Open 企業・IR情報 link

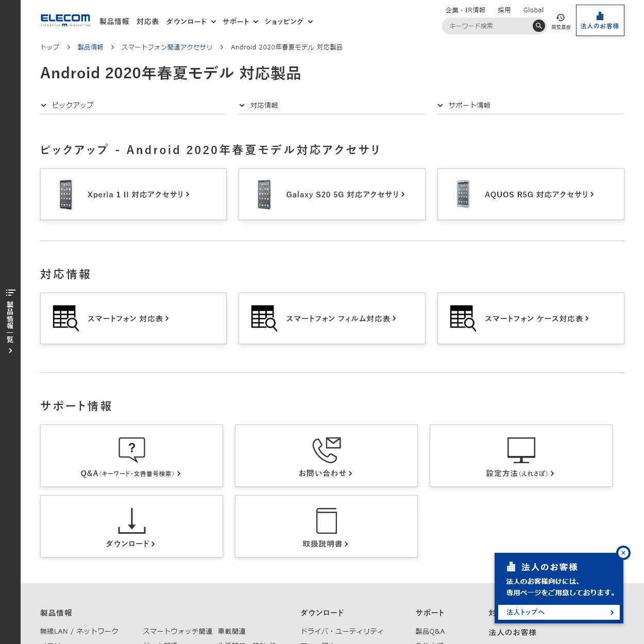point(465,10)
